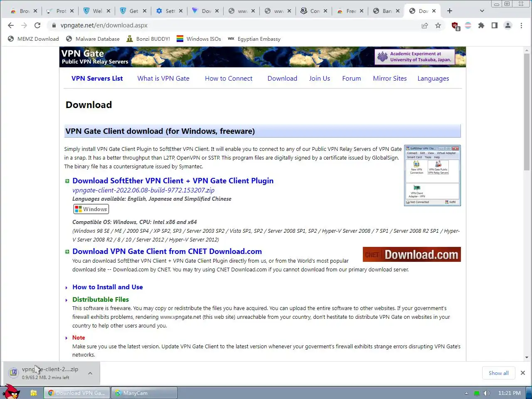Open the Chrome profile avatar
The width and height of the screenshot is (532, 399).
click(508, 25)
